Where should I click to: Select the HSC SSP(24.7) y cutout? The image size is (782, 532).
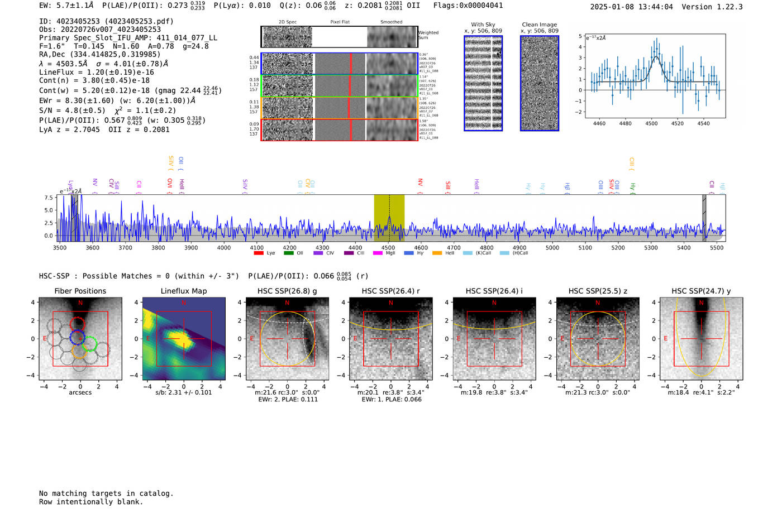tap(701, 339)
